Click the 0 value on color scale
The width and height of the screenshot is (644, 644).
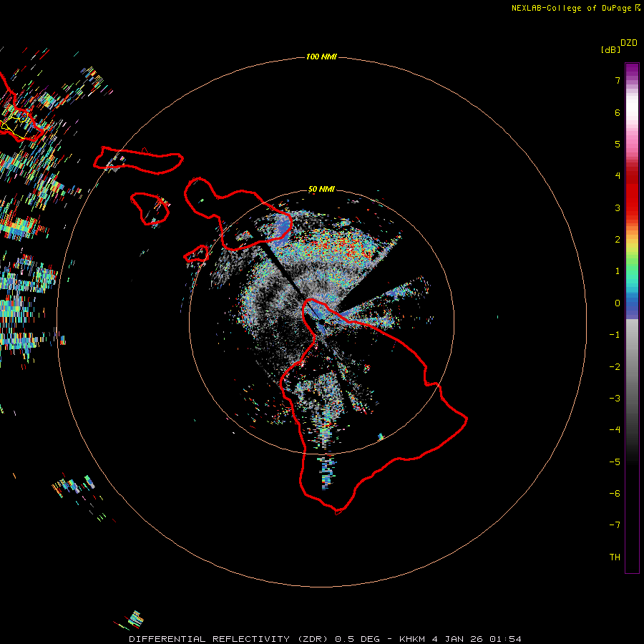pos(618,303)
